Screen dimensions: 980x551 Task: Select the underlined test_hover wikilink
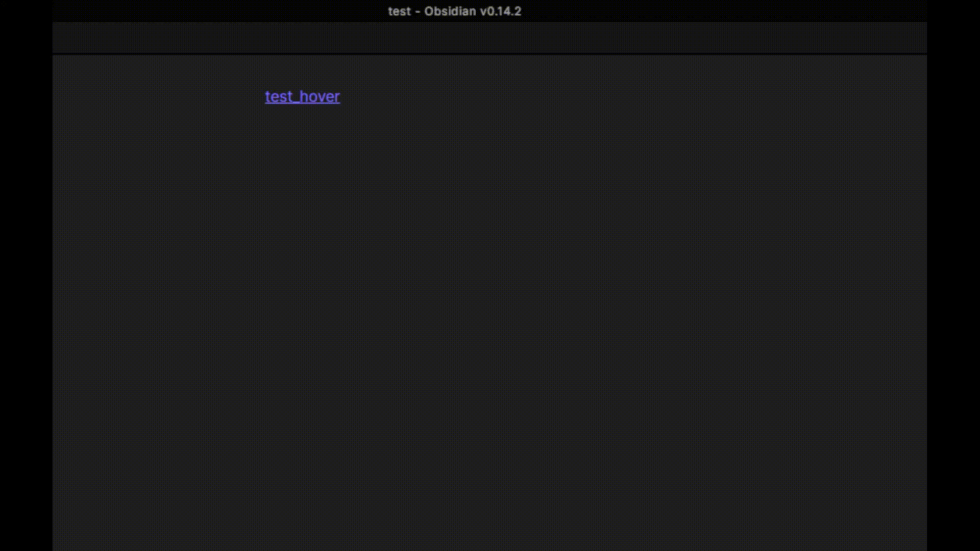click(x=302, y=96)
